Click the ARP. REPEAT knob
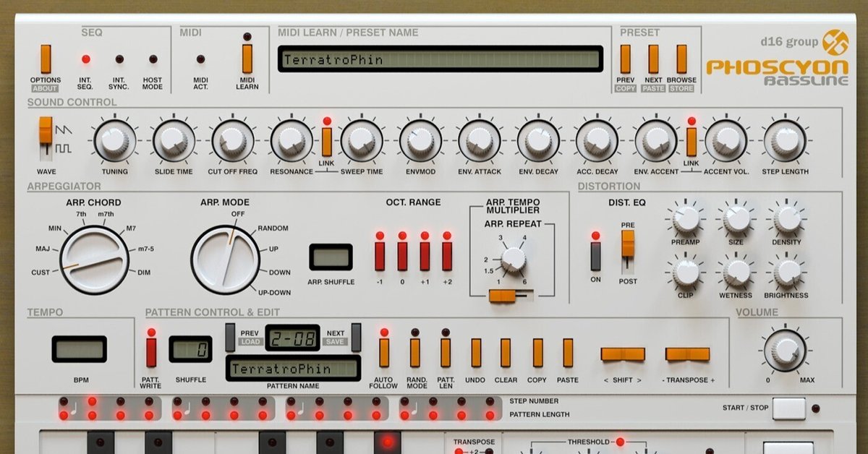 (513, 258)
